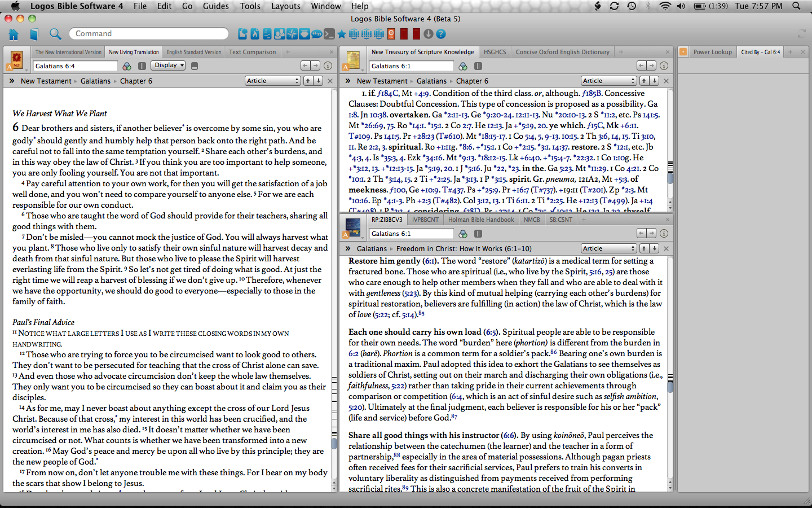The image size is (812, 508).
Task: Go back in the New Treasury panel history
Action: click(642, 65)
